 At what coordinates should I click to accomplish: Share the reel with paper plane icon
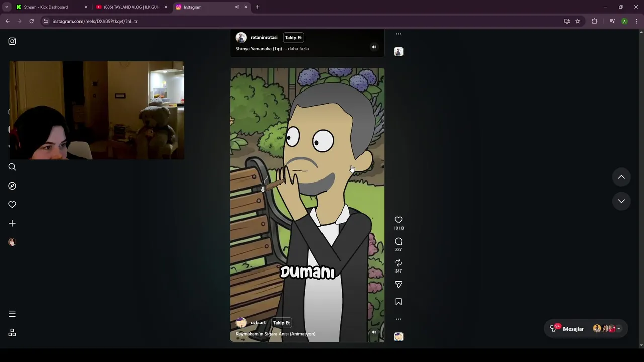[x=398, y=285]
